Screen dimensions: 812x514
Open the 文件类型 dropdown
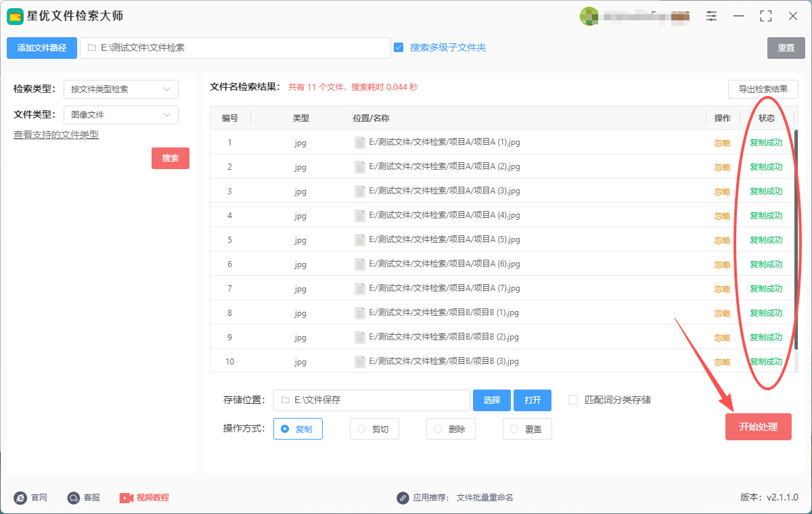pyautogui.click(x=121, y=115)
